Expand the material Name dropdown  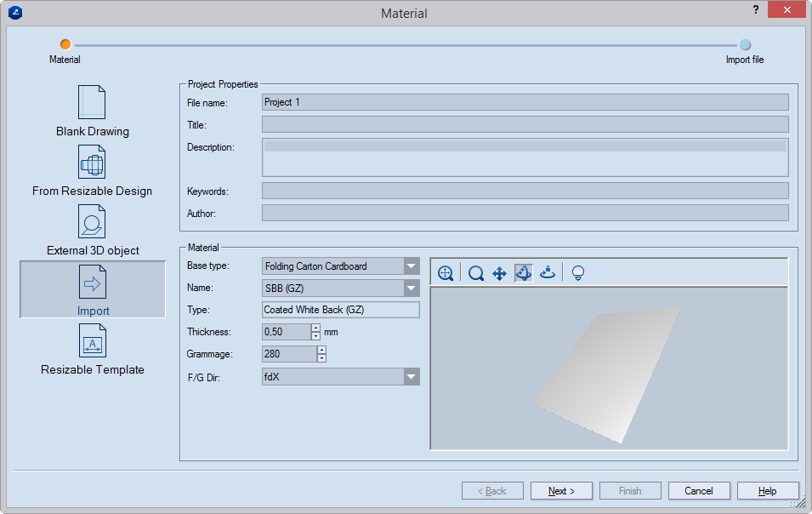pyautogui.click(x=412, y=288)
